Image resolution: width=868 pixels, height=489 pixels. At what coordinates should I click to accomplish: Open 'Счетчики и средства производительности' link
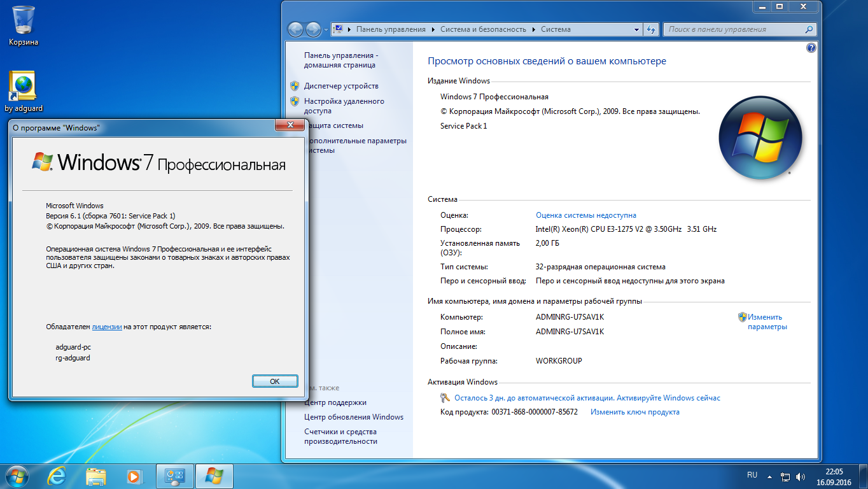(340, 436)
